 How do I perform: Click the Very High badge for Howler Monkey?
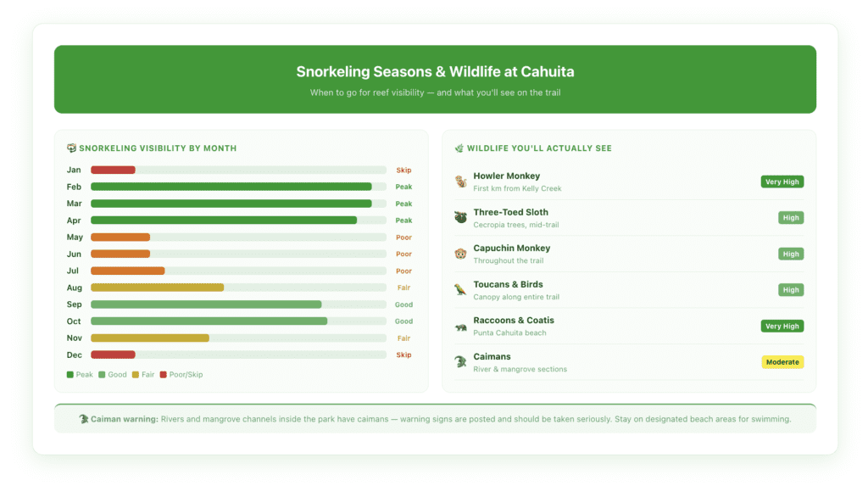click(x=782, y=182)
